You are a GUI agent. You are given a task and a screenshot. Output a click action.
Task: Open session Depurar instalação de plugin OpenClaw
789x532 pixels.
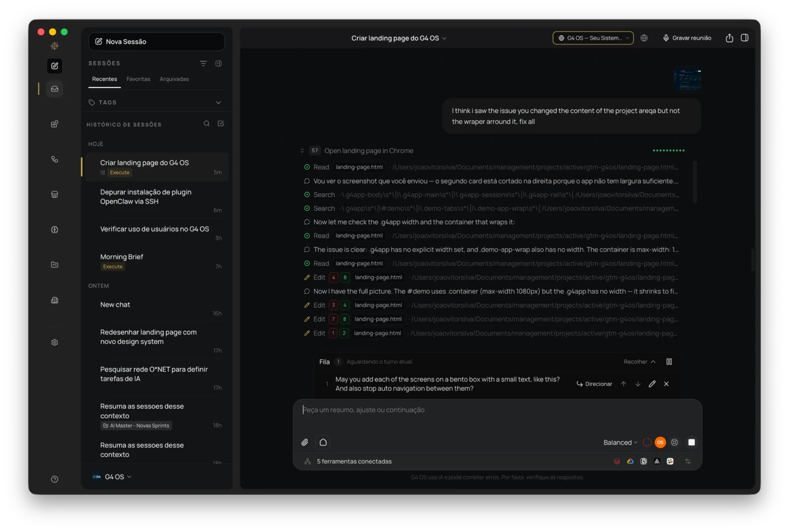pyautogui.click(x=156, y=200)
